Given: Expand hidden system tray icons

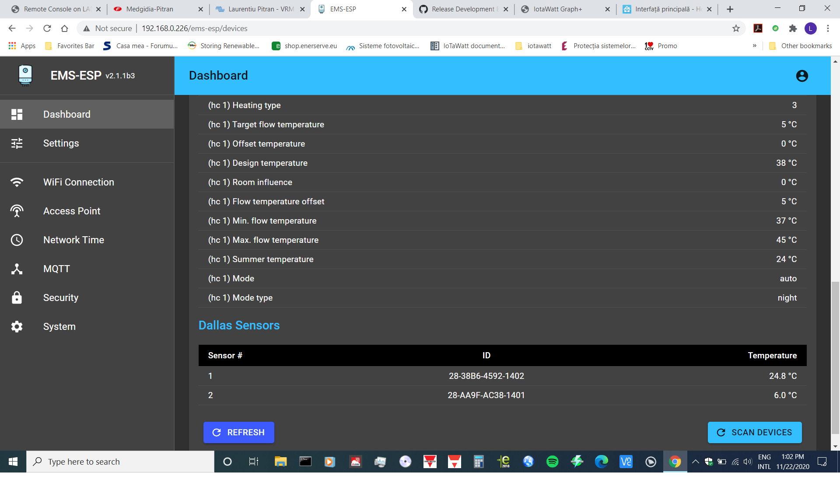Looking at the screenshot, I should pos(695,462).
